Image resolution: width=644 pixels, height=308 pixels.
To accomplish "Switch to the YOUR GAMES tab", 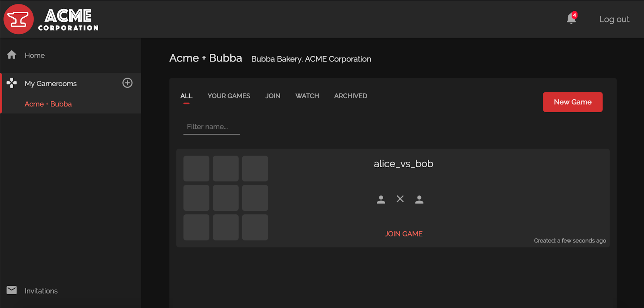I will click(x=229, y=96).
